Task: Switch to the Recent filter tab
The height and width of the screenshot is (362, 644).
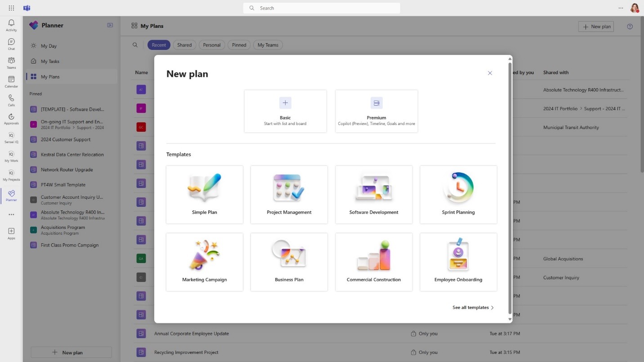Action: [x=159, y=45]
